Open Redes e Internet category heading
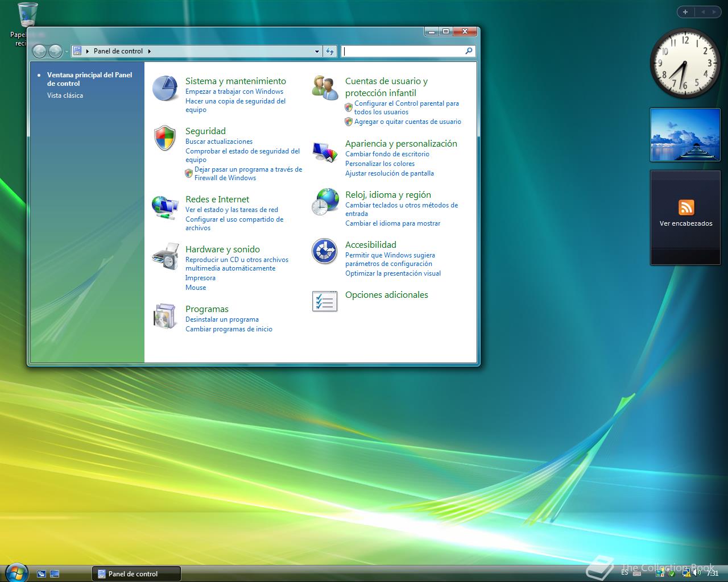This screenshot has width=728, height=582. point(217,199)
